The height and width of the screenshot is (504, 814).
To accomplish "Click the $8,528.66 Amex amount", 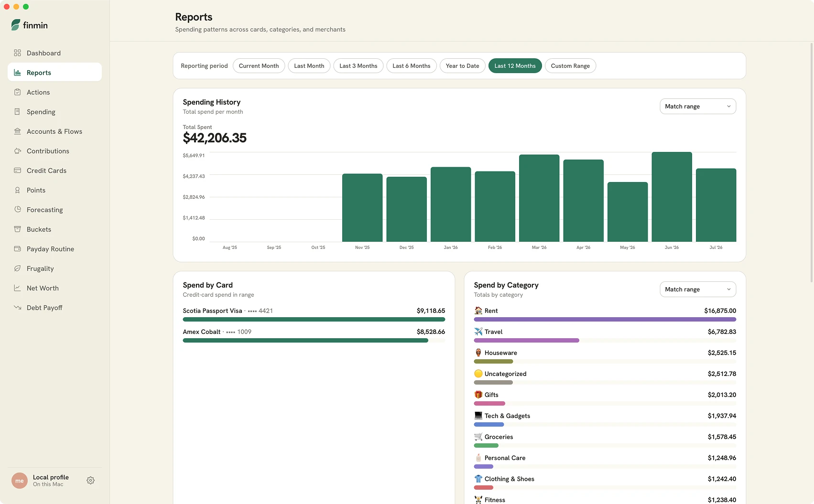I will [431, 332].
